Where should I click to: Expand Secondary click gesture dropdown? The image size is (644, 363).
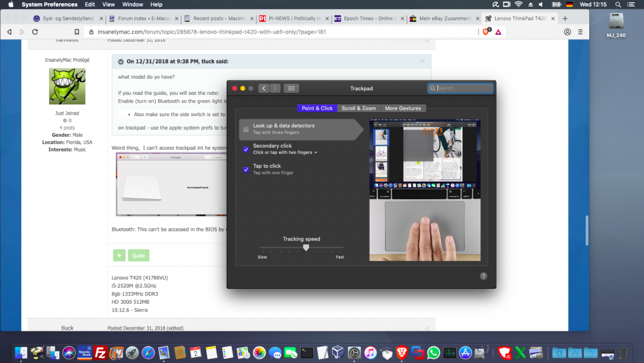click(x=285, y=153)
